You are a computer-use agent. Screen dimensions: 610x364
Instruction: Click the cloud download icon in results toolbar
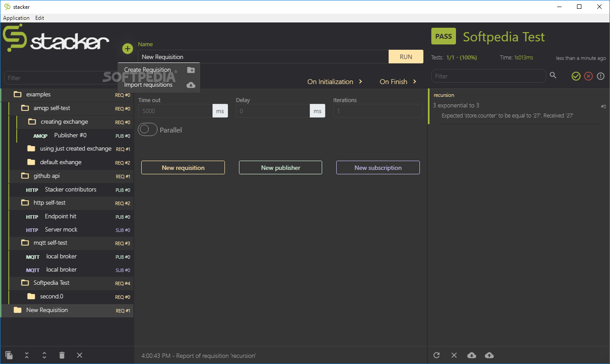[x=472, y=355]
